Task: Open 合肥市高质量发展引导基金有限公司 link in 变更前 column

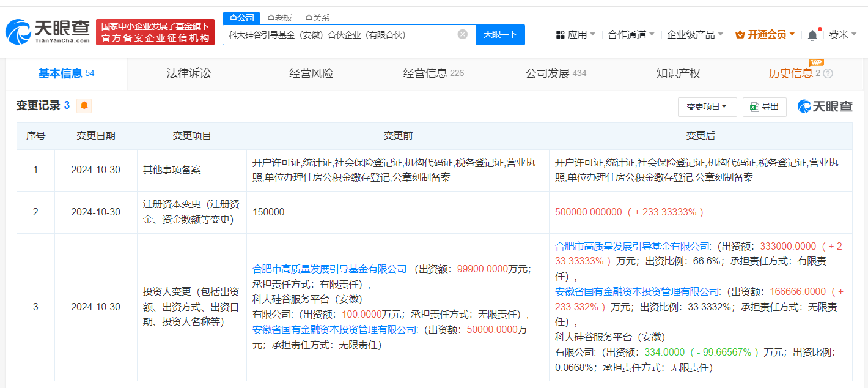Action: 330,269
